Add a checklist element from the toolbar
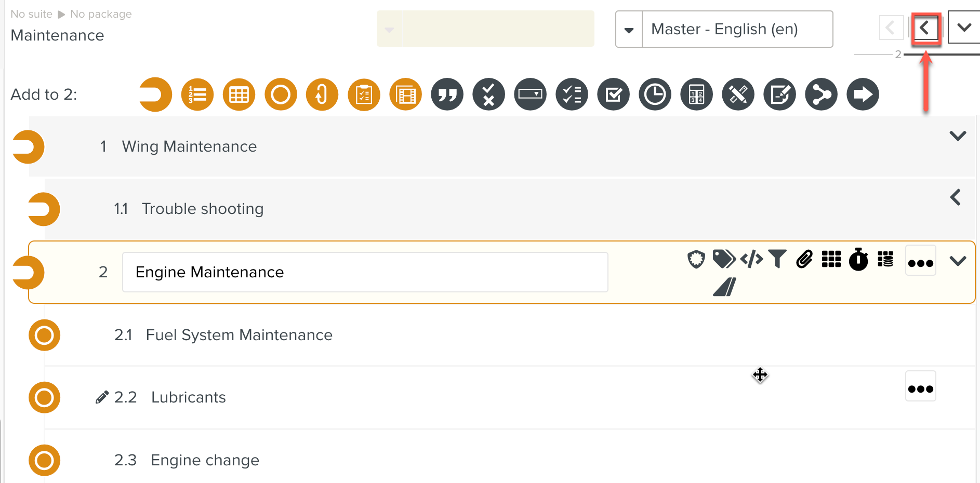Viewport: 980px width, 483px height. click(x=572, y=95)
